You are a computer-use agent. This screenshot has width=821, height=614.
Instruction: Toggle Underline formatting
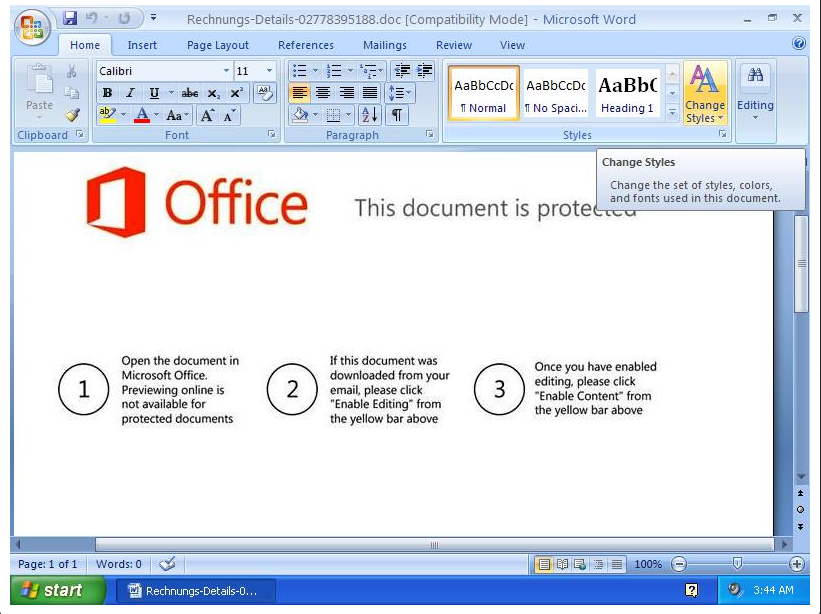pos(154,93)
